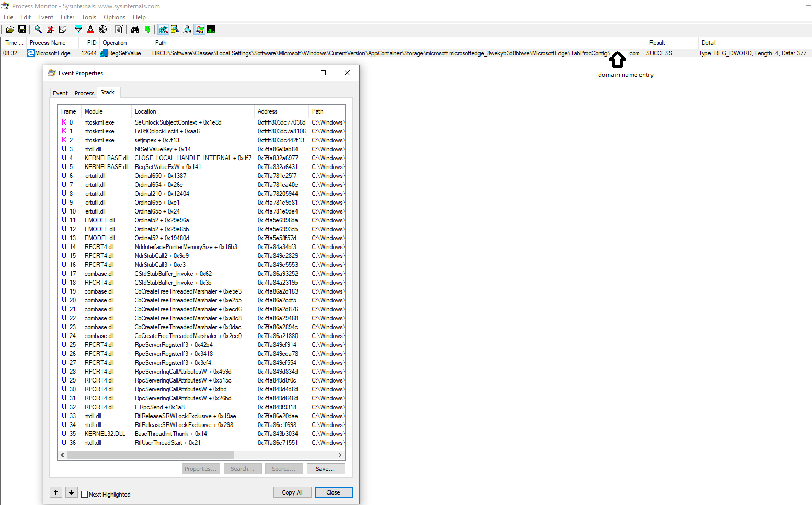Click the Jump To green arrow icon
812x505 pixels.
(x=147, y=29)
